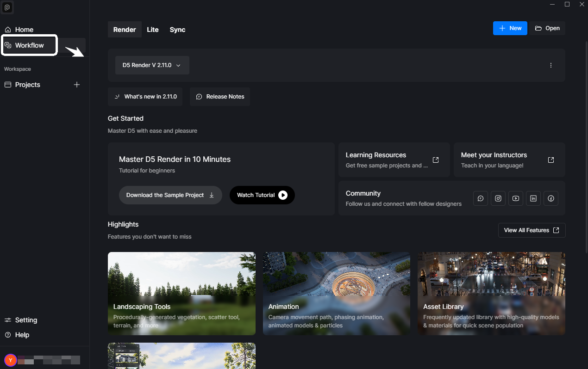Open the Asset Library highlight card
This screenshot has width=588, height=369.
pos(491,294)
